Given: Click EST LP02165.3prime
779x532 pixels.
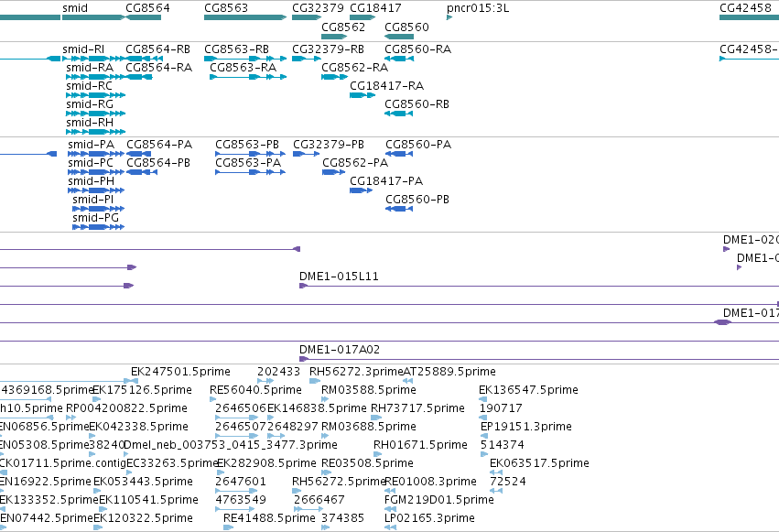Looking at the screenshot, I should point(429,518).
